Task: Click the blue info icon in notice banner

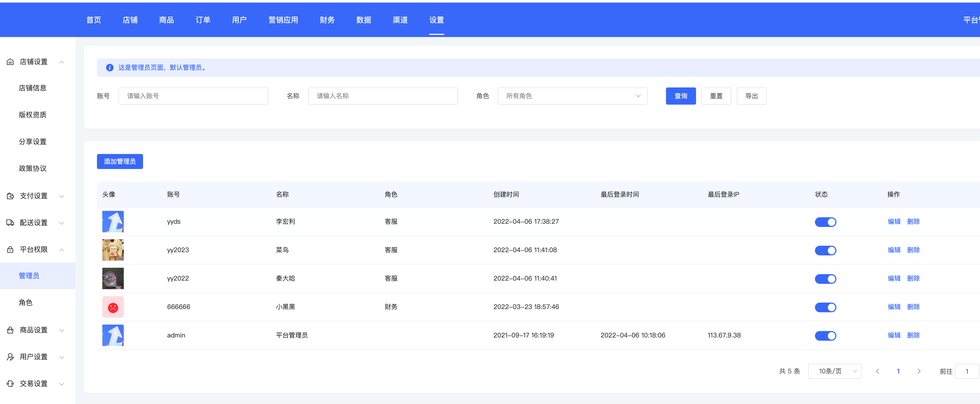Action: (x=110, y=68)
